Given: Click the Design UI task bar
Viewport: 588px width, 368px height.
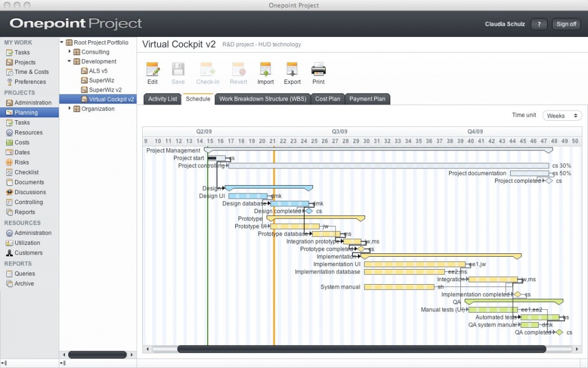Looking at the screenshot, I should tap(248, 196).
